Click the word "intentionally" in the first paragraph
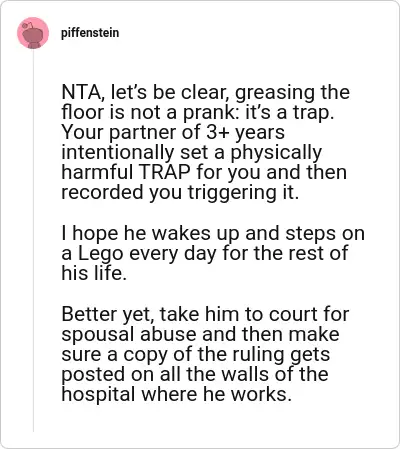The height and width of the screenshot is (449, 400). (x=118, y=153)
